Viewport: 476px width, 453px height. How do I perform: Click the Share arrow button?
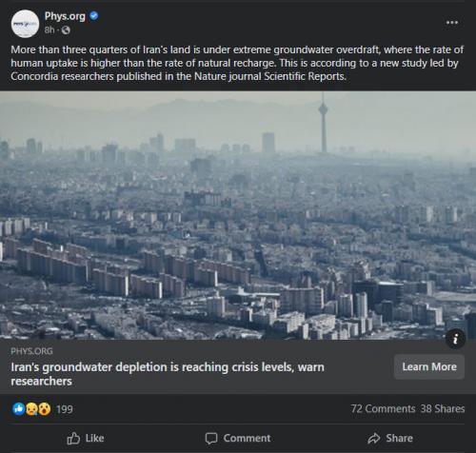pyautogui.click(x=390, y=439)
